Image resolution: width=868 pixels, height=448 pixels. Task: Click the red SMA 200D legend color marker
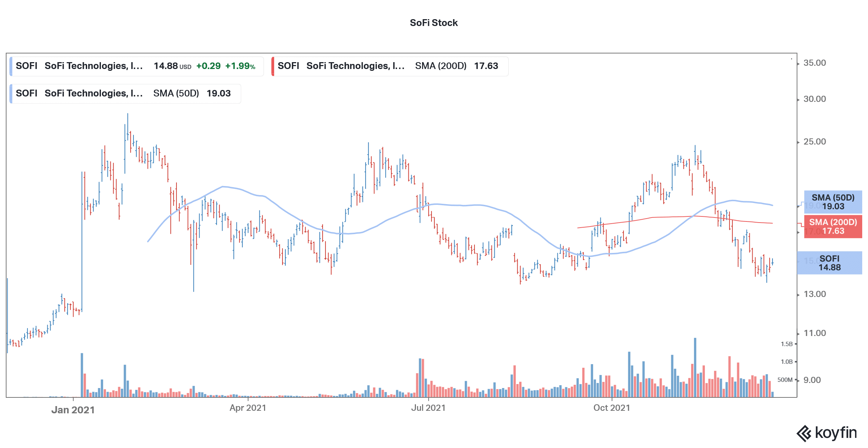coord(273,66)
